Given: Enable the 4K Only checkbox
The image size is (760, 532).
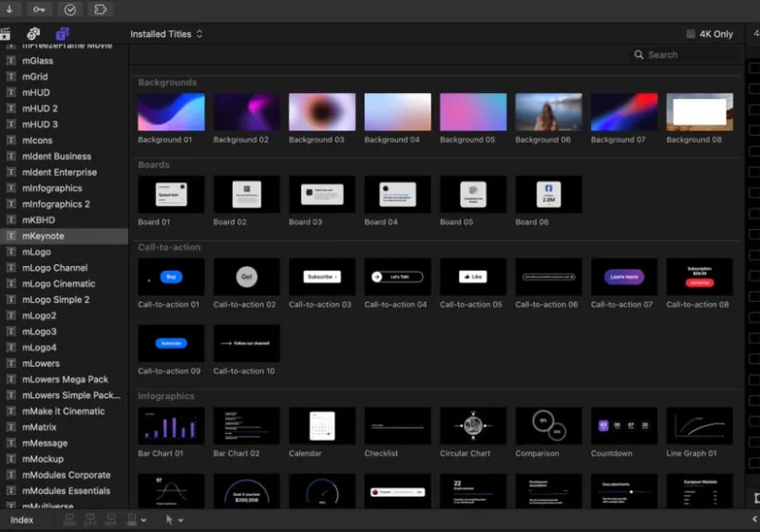Looking at the screenshot, I should 691,34.
